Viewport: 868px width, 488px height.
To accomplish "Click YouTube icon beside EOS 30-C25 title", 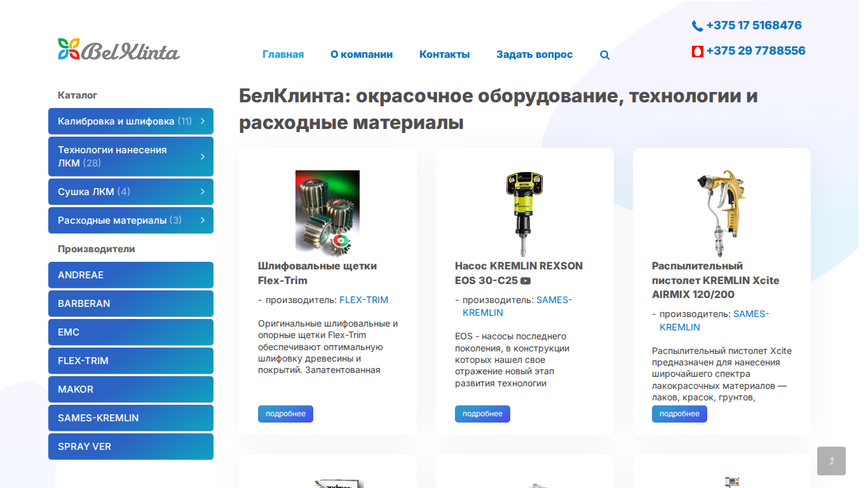I will coord(526,281).
